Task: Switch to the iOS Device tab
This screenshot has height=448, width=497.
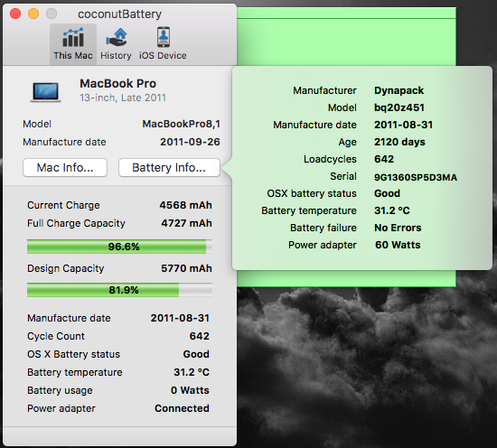Action: (x=163, y=44)
